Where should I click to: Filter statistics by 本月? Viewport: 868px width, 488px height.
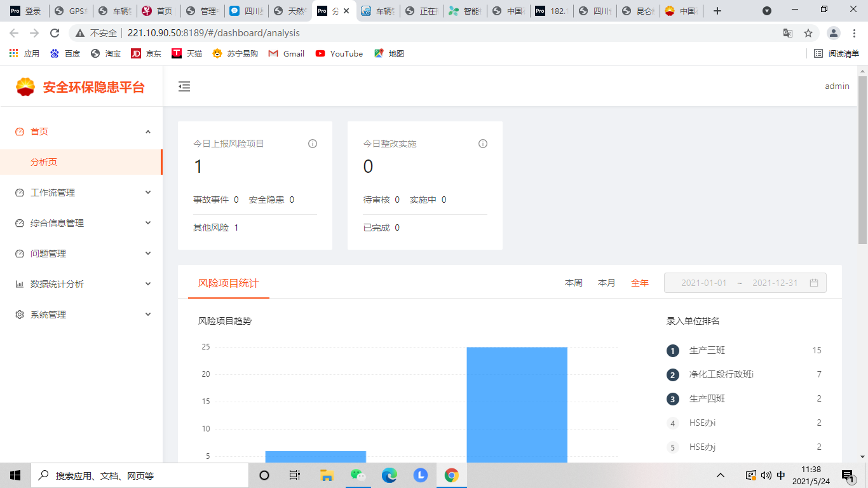[607, 283]
